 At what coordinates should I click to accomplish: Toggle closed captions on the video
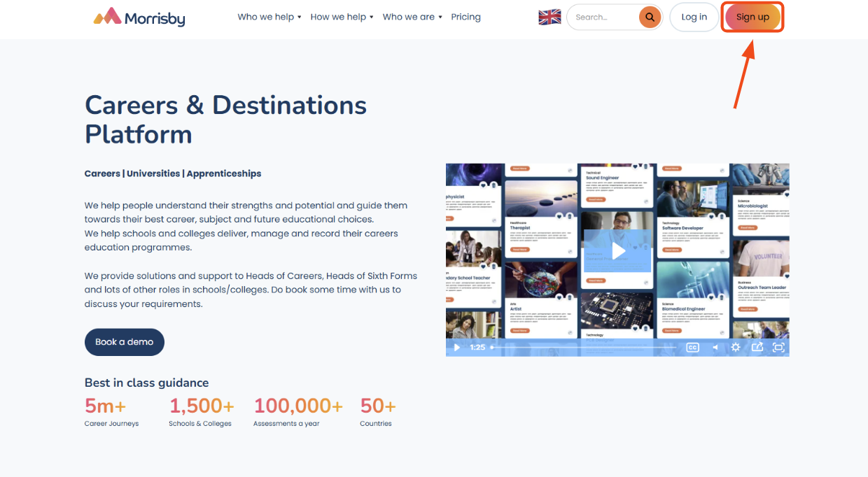(x=692, y=347)
